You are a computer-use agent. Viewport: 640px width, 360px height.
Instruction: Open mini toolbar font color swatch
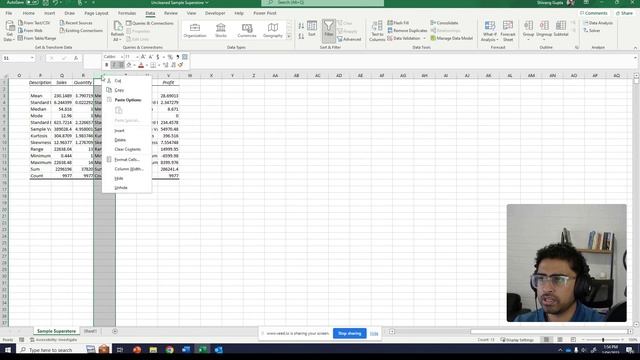[x=141, y=65]
